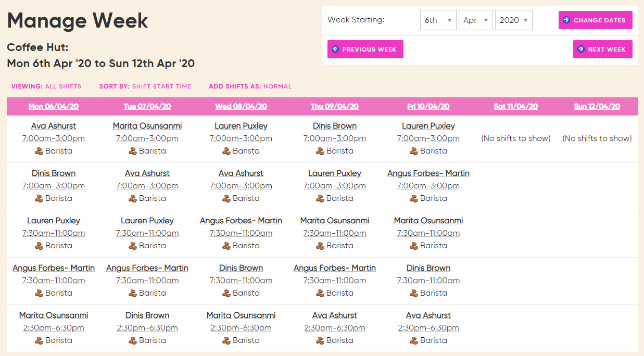Click the Change Dates button
644x356 pixels.
[x=595, y=19]
